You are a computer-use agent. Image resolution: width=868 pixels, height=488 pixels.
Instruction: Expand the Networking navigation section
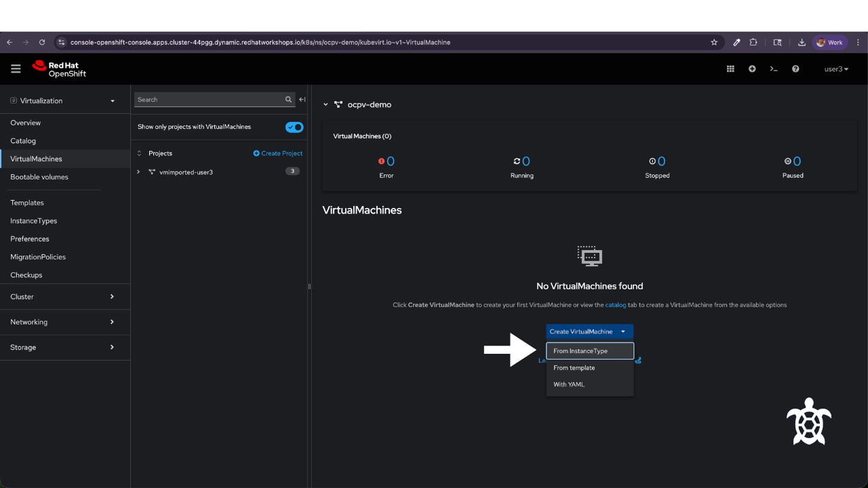coord(65,322)
